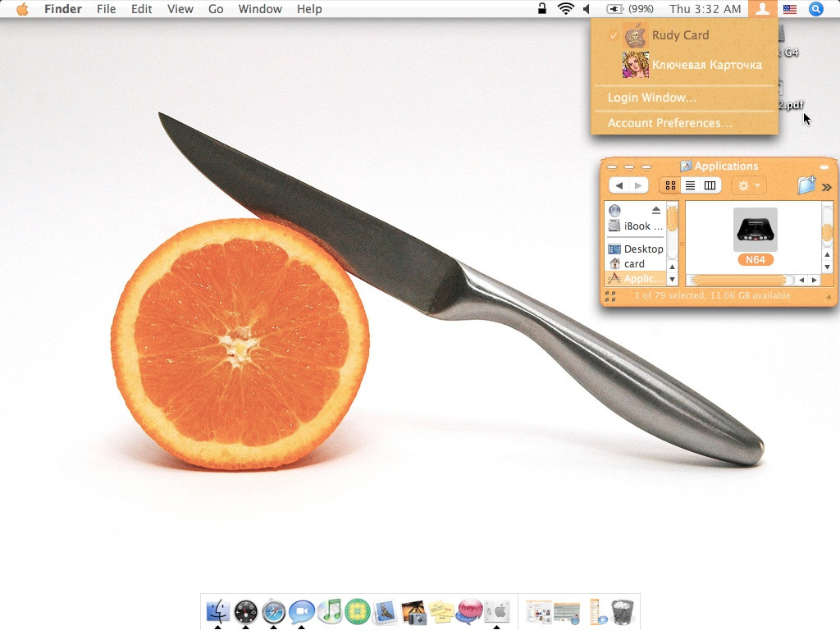Open Account Preferences…
Viewport: 840px width, 630px height.
point(684,123)
